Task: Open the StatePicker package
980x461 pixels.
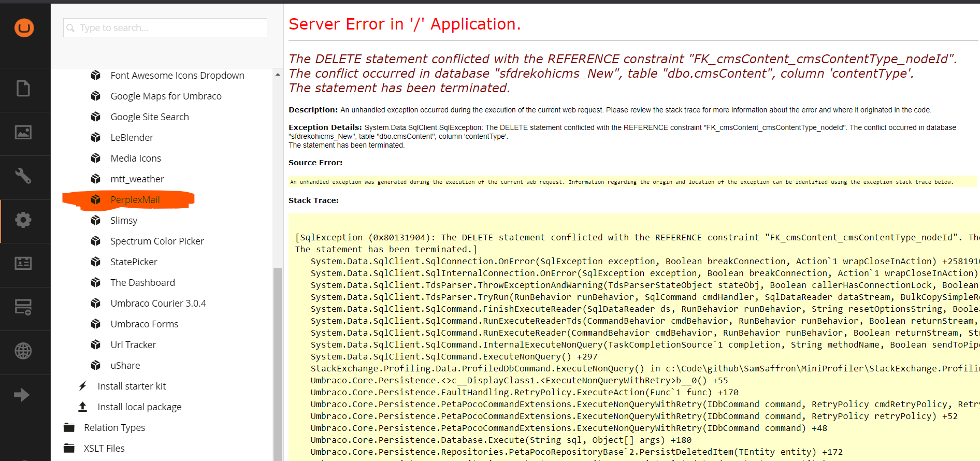Action: tap(134, 262)
